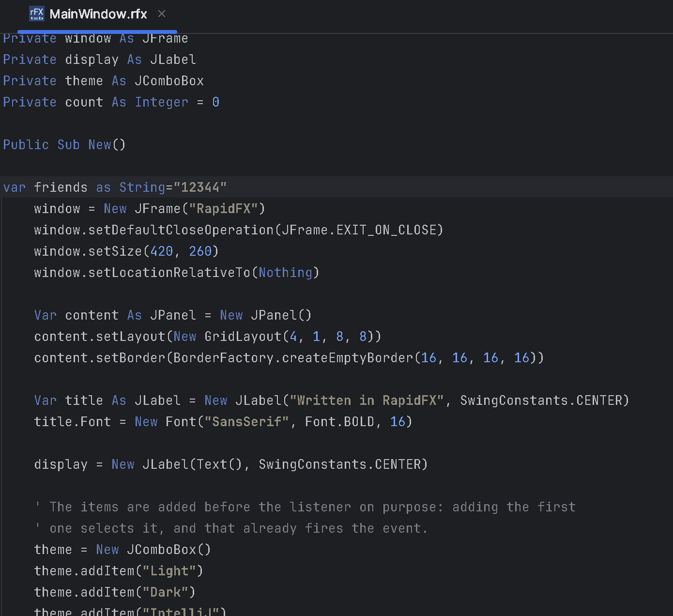This screenshot has width=673, height=616.
Task: Click Font.BOLD constant
Action: (x=340, y=422)
